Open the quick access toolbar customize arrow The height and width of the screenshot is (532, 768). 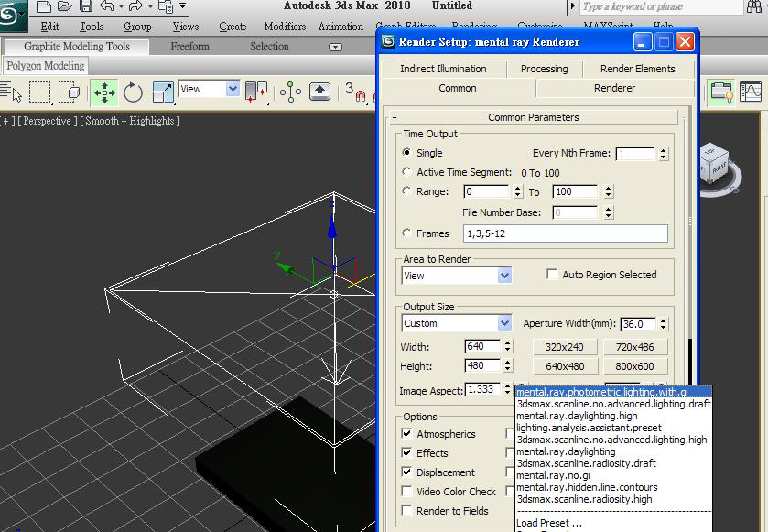point(183,5)
